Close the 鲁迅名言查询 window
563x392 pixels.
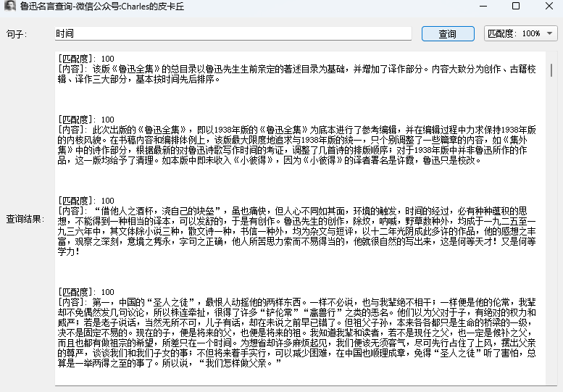coord(549,6)
